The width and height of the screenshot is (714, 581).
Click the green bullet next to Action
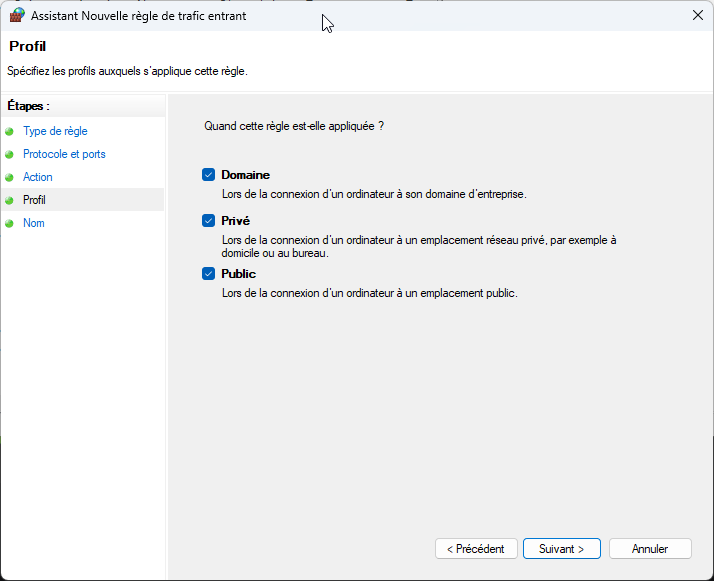coord(10,177)
